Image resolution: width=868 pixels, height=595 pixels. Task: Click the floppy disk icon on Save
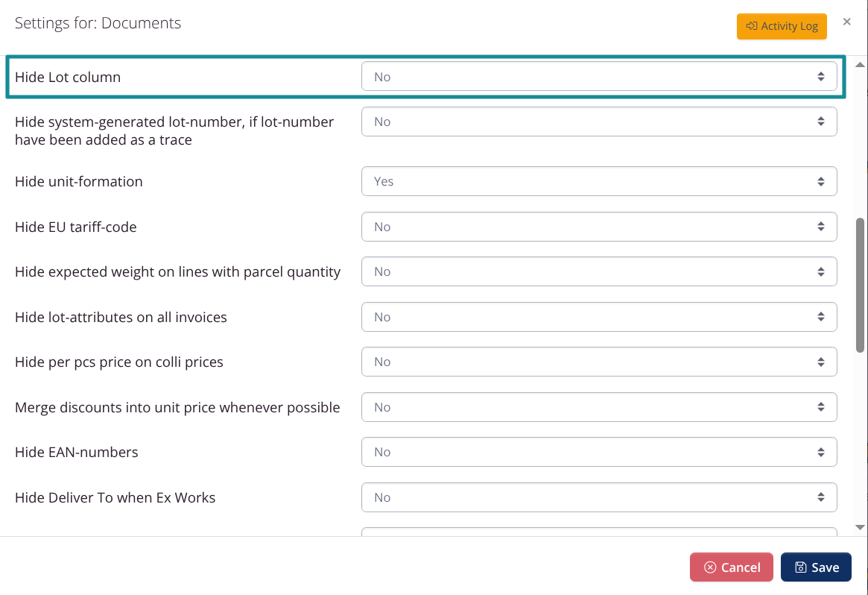800,567
